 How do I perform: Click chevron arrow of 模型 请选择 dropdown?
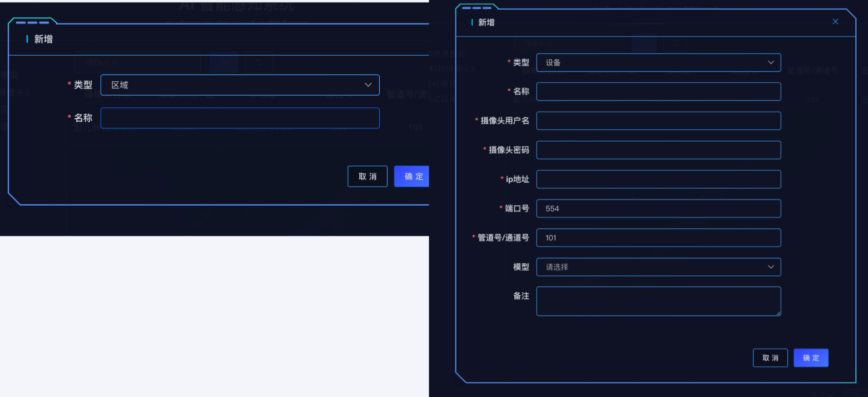[771, 267]
